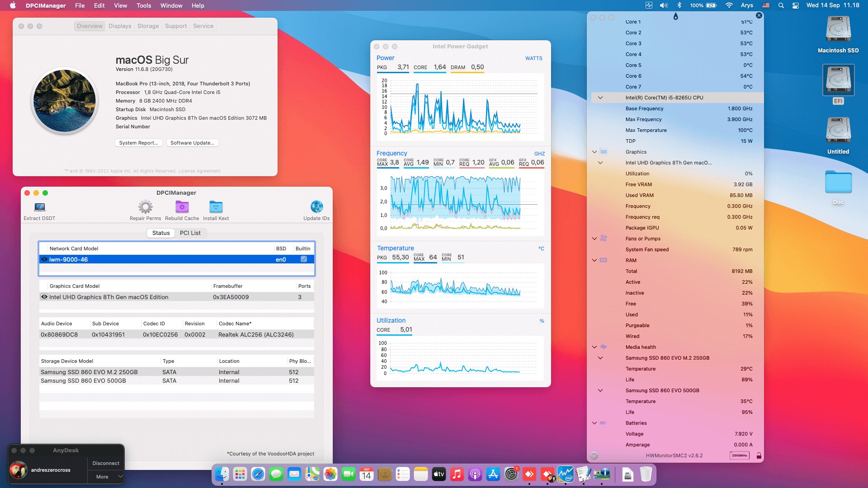Open Finder from the Dock
This screenshot has width=868, height=488.
pyautogui.click(x=222, y=474)
